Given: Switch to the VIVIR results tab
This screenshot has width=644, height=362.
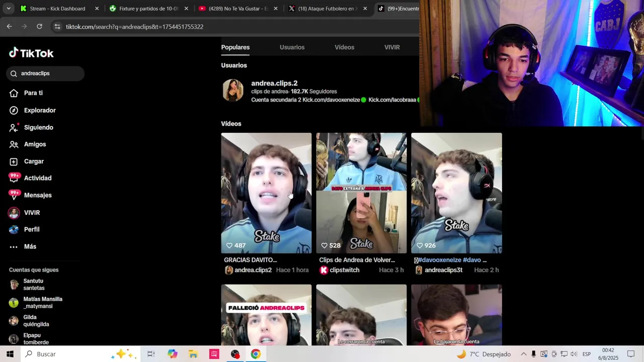Looking at the screenshot, I should pyautogui.click(x=392, y=47).
